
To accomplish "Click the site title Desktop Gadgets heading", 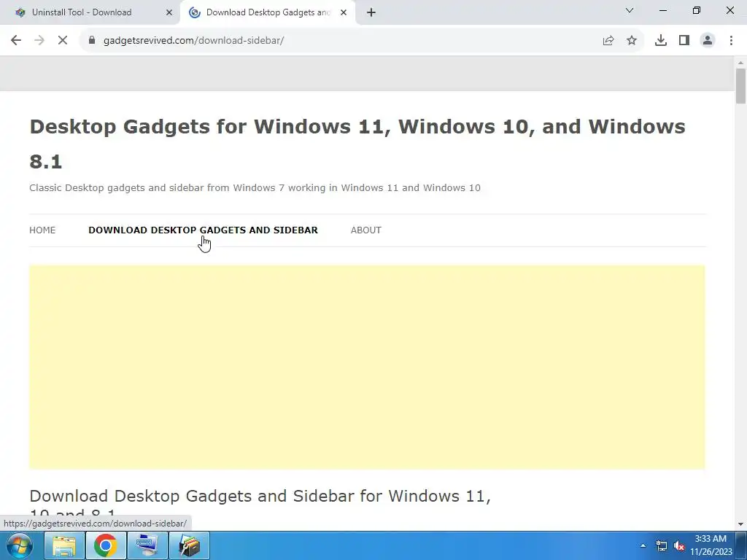I will coord(357,144).
